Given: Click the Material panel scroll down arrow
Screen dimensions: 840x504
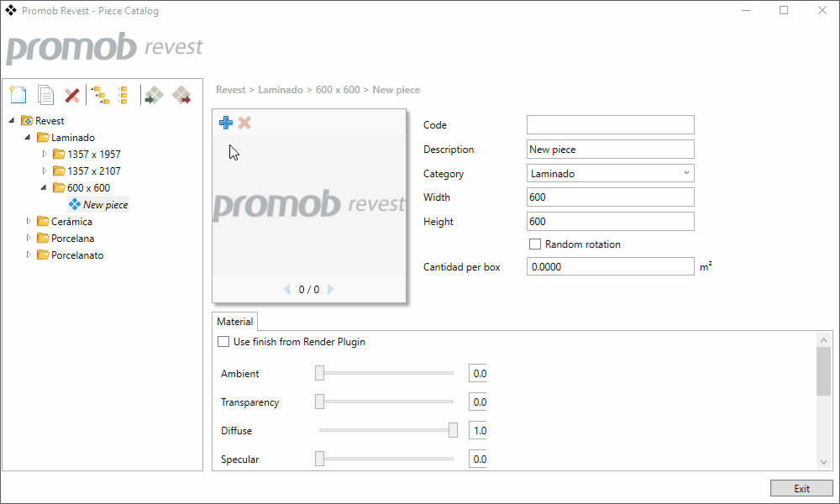Looking at the screenshot, I should tap(823, 462).
